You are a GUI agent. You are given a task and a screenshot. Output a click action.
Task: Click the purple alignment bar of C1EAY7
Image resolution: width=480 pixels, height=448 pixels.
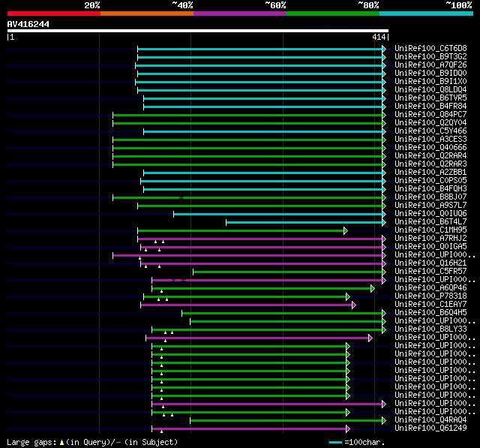coord(247,305)
